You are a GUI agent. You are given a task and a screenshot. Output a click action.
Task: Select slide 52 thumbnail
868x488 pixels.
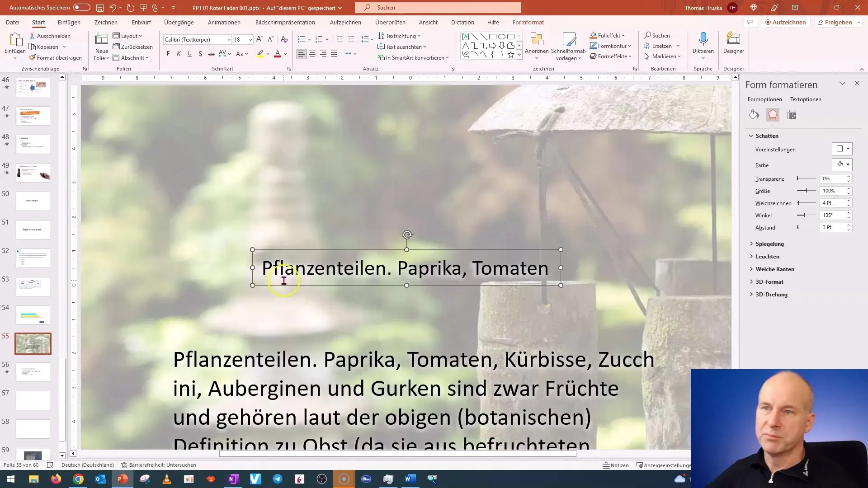(x=33, y=258)
